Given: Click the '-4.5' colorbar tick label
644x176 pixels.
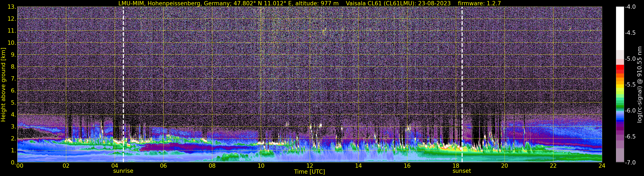Looking at the screenshot, I should coord(630,33).
